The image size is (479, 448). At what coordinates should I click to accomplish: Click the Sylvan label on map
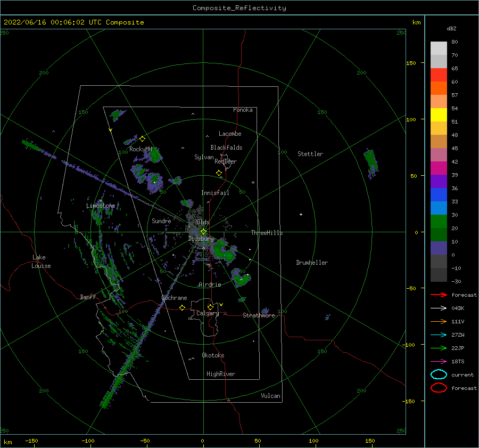[204, 157]
